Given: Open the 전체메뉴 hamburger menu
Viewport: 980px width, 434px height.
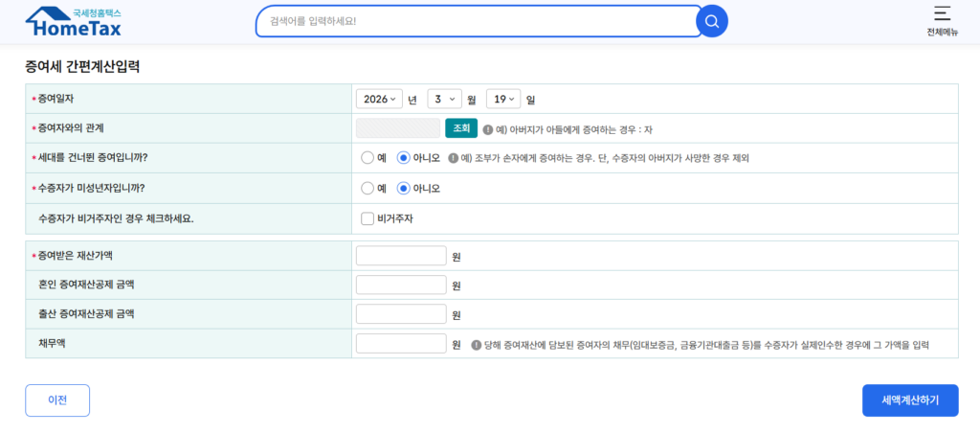Looking at the screenshot, I should 942,20.
